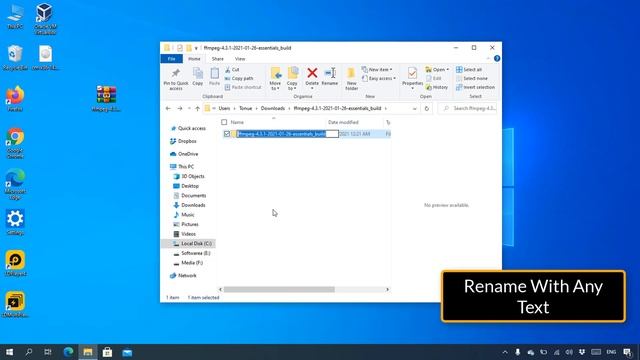Click the folder rename text box

point(288,134)
